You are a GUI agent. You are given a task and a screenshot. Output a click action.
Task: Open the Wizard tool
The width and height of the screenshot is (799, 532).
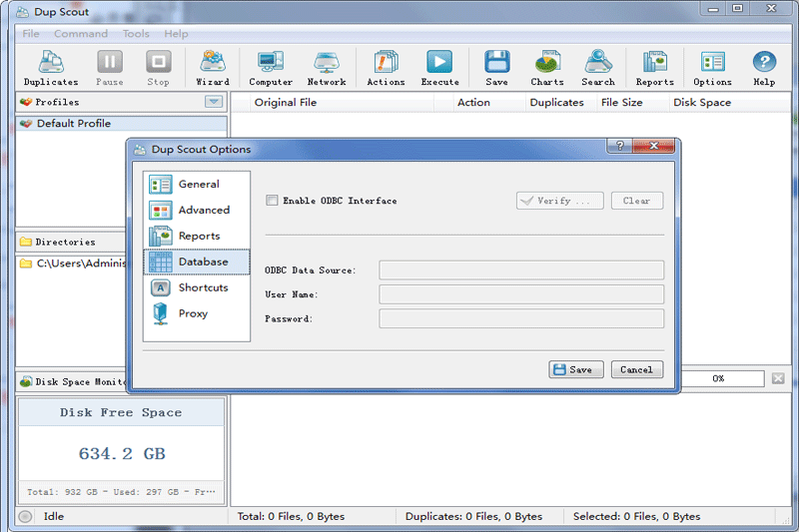click(x=213, y=68)
